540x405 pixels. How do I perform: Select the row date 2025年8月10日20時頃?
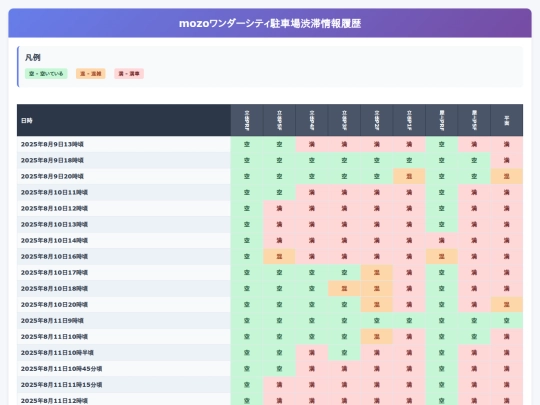click(54, 304)
